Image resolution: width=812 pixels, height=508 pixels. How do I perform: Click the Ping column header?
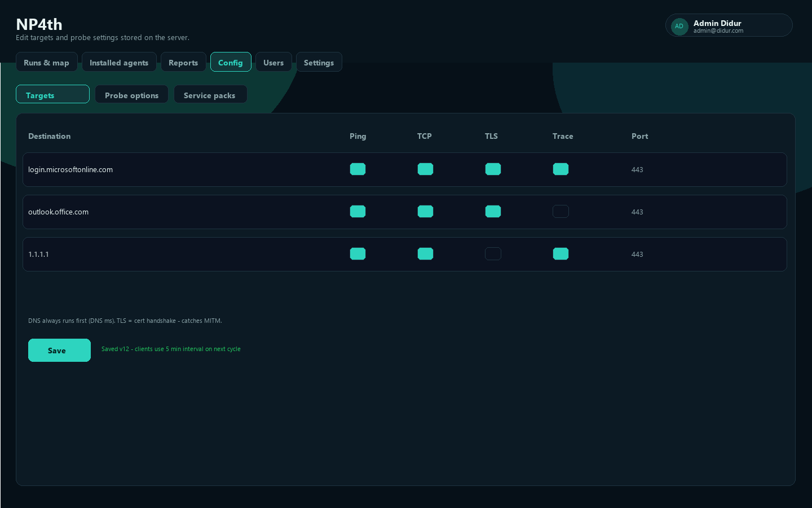click(358, 136)
